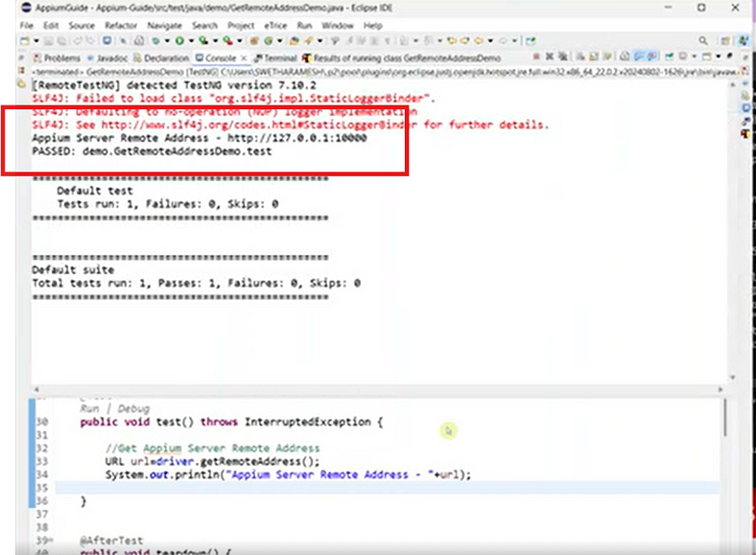Switch to the Terminal tab
This screenshot has height=555, width=756.
(x=275, y=58)
